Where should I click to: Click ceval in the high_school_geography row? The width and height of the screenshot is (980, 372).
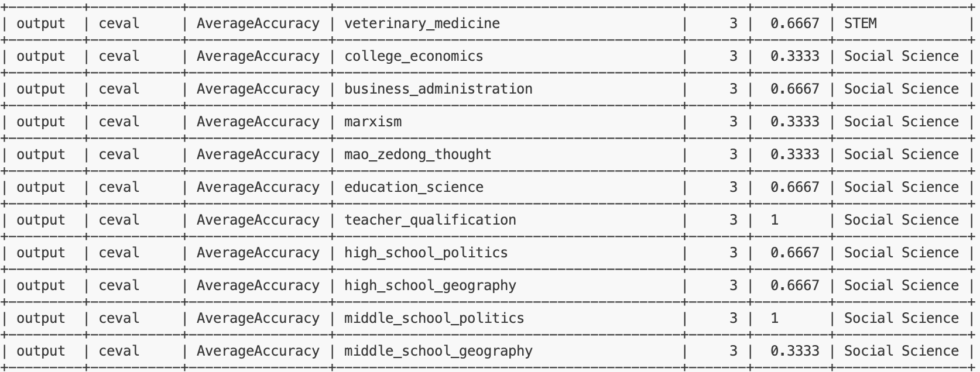[x=119, y=285]
